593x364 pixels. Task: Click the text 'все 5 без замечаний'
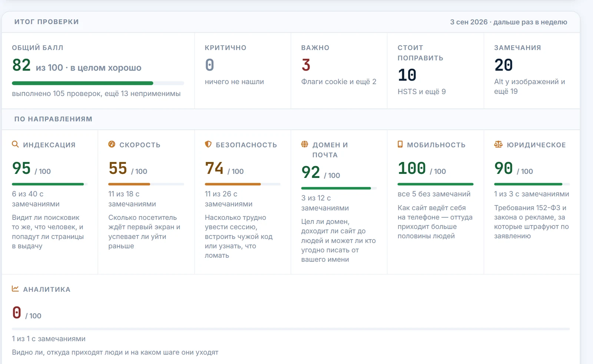434,194
